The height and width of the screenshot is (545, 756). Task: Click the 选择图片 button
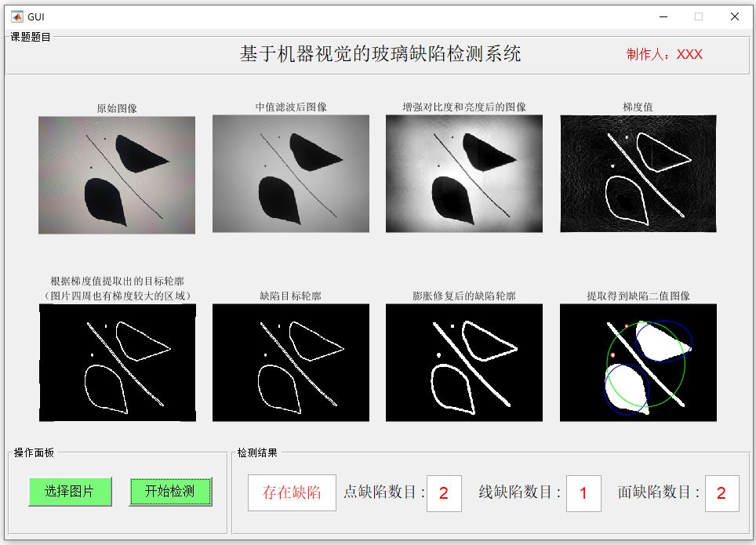(70, 492)
